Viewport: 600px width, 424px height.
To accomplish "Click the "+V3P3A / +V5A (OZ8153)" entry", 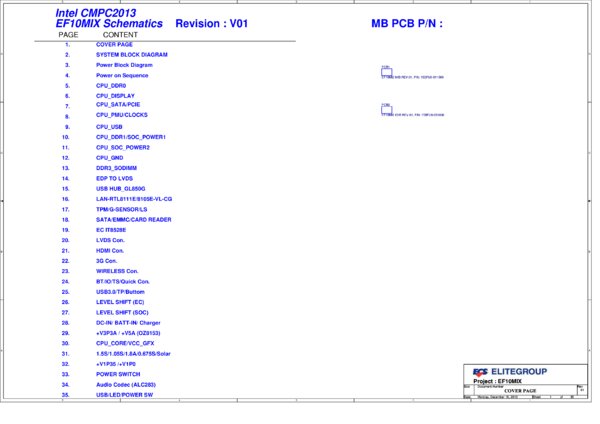I will point(128,333).
